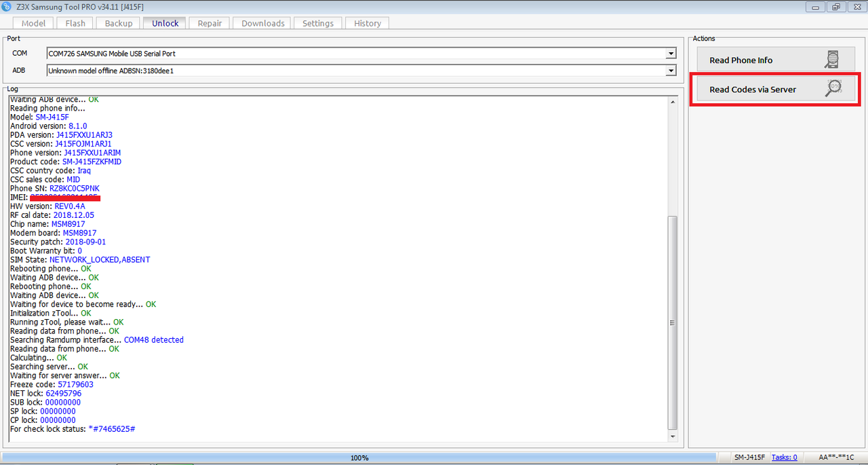Click the SUB lock 00000000 value
Image resolution: width=868 pixels, height=465 pixels.
[x=63, y=402]
